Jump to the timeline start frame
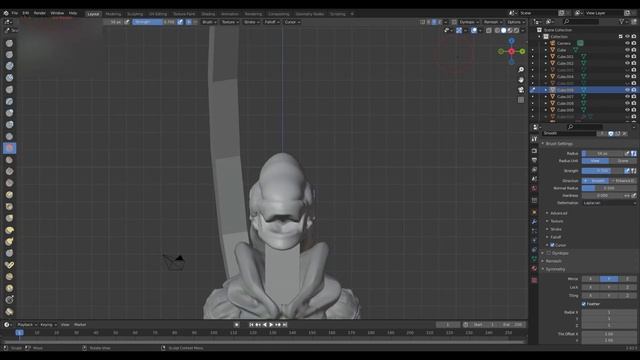Viewport: 640px width, 360px height. point(251,324)
